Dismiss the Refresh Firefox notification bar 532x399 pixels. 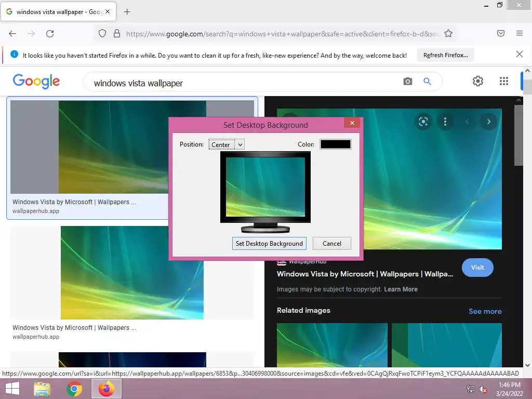520,54
